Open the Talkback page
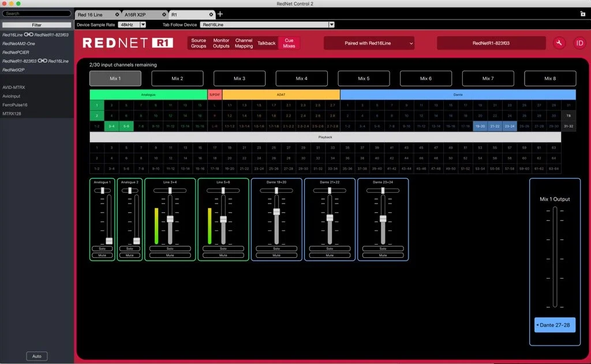Image resolution: width=591 pixels, height=364 pixels. pyautogui.click(x=267, y=43)
